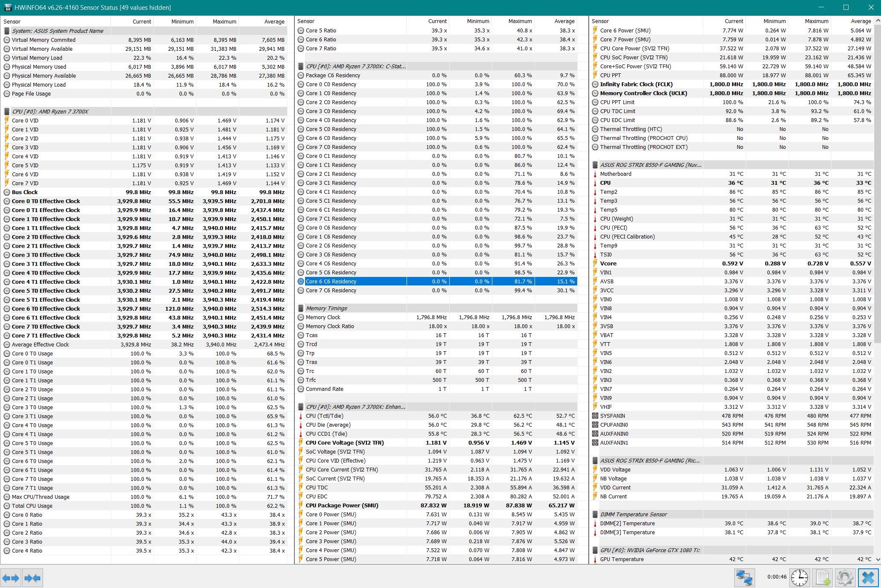
Task: Click the Sensor column header in middle panel
Action: point(306,21)
